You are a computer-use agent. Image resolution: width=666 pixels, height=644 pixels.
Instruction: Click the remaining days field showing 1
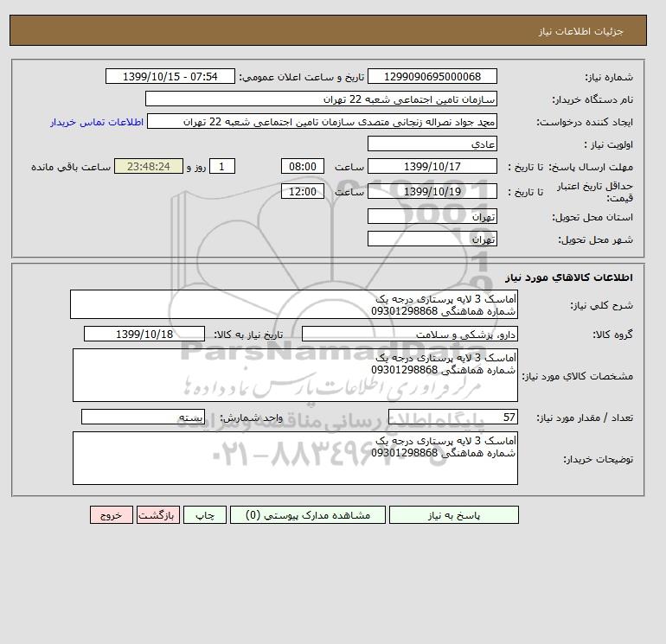click(221, 167)
